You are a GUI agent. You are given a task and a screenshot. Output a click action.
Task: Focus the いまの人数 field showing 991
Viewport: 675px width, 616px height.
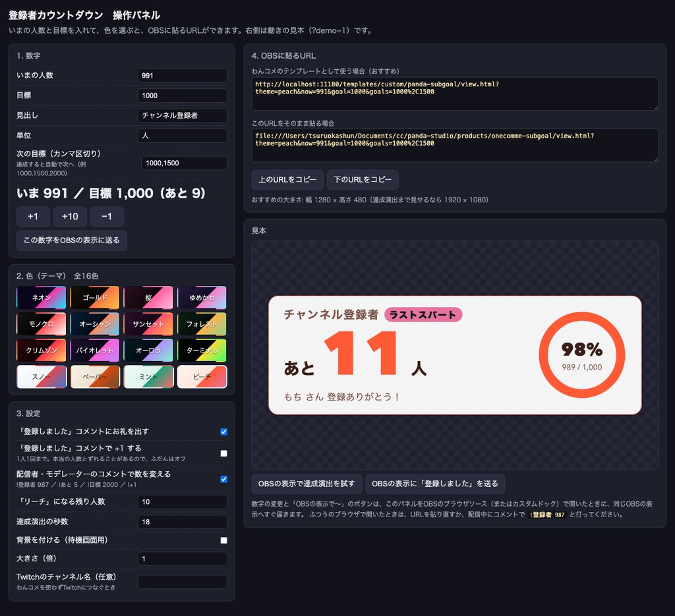(x=183, y=75)
